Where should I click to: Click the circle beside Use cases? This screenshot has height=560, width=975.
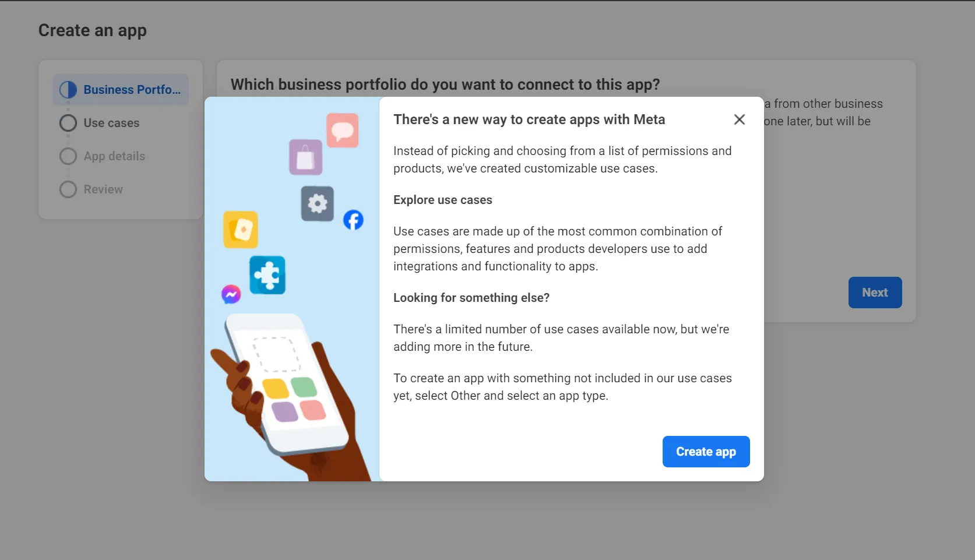point(68,123)
